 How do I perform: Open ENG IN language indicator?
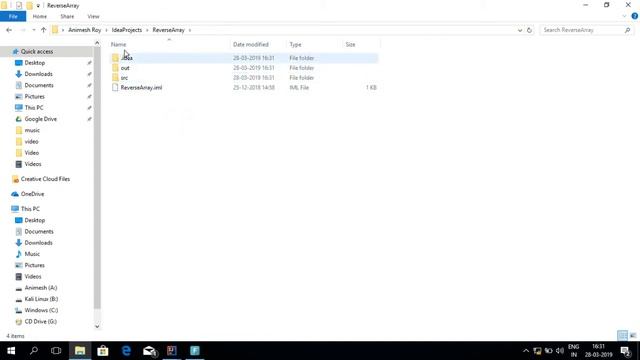[x=573, y=351]
